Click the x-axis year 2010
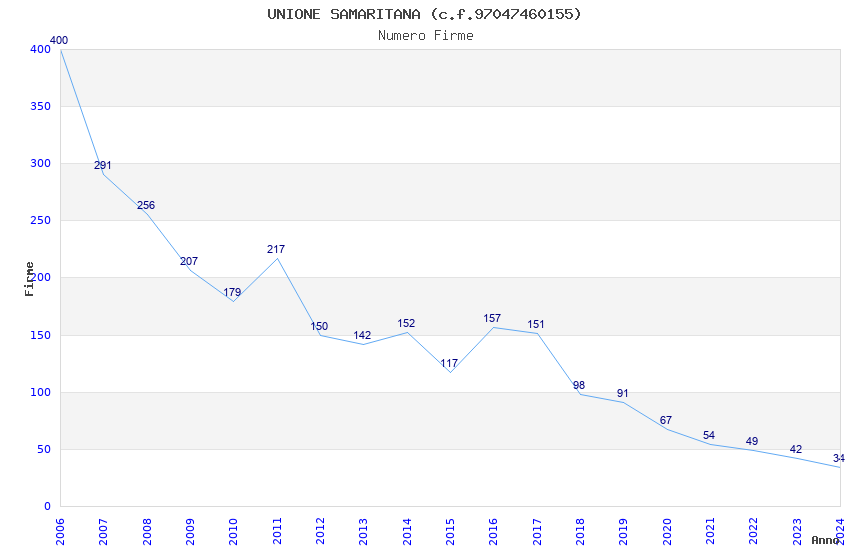This screenshot has height=550, width=850. 233,531
